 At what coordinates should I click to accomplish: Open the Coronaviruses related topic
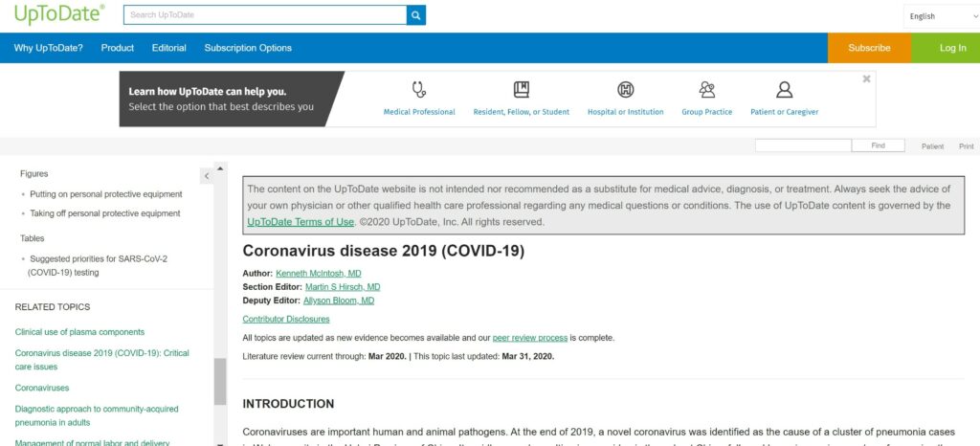[42, 388]
